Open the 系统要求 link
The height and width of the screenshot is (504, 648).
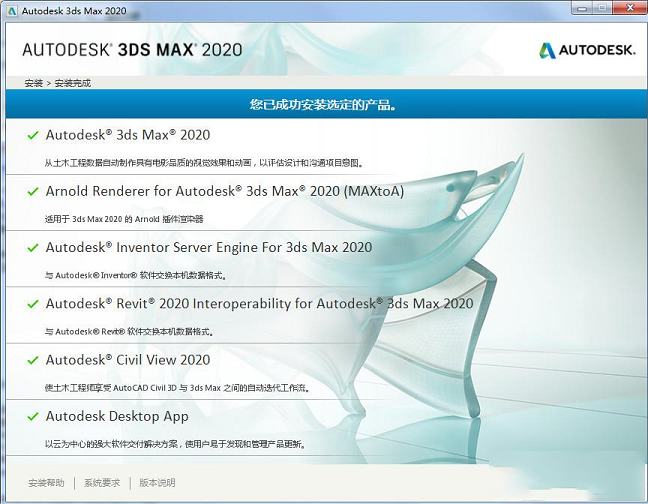102,483
